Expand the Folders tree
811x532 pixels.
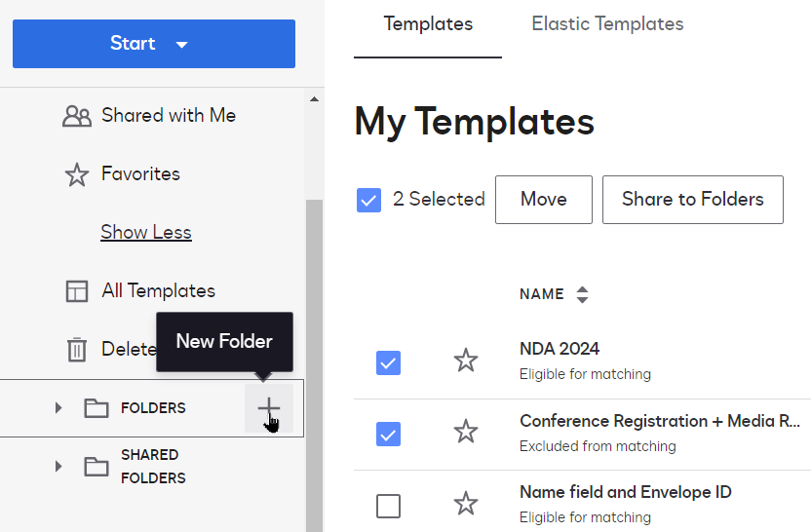pyautogui.click(x=58, y=408)
